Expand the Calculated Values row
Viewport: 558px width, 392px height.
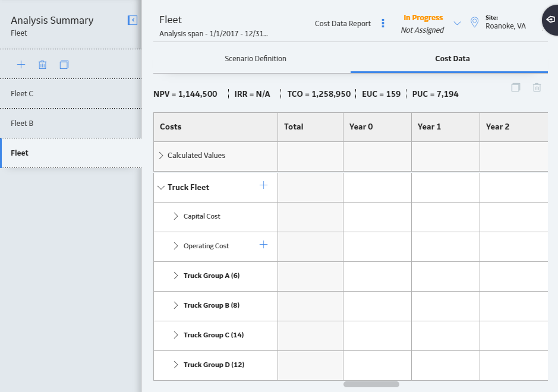(x=161, y=156)
